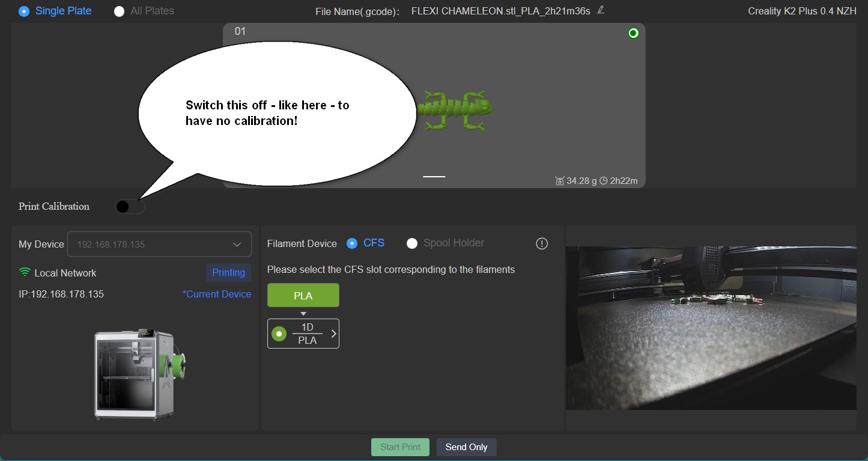
Task: Choose CFS as filament device
Action: [x=366, y=243]
